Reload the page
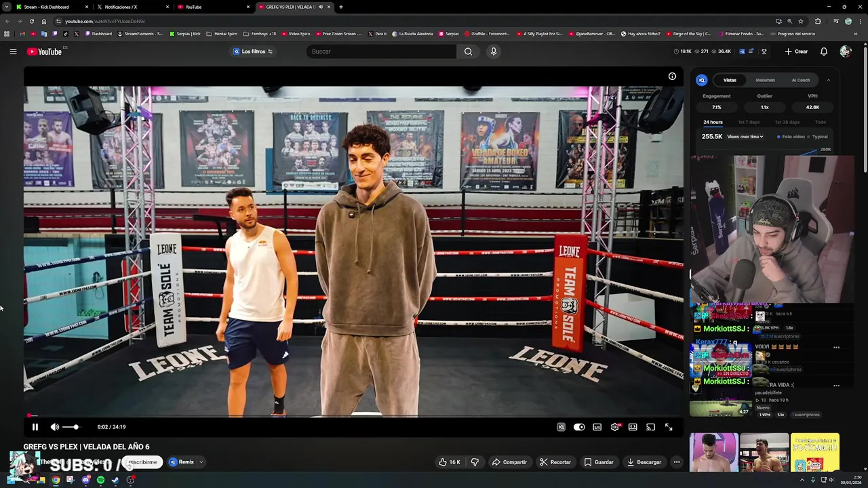The height and width of the screenshot is (488, 868). [x=32, y=21]
